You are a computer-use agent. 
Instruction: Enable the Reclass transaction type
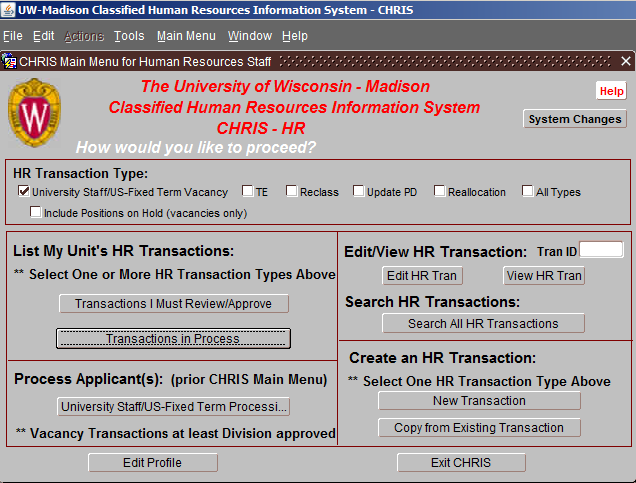tap(291, 191)
